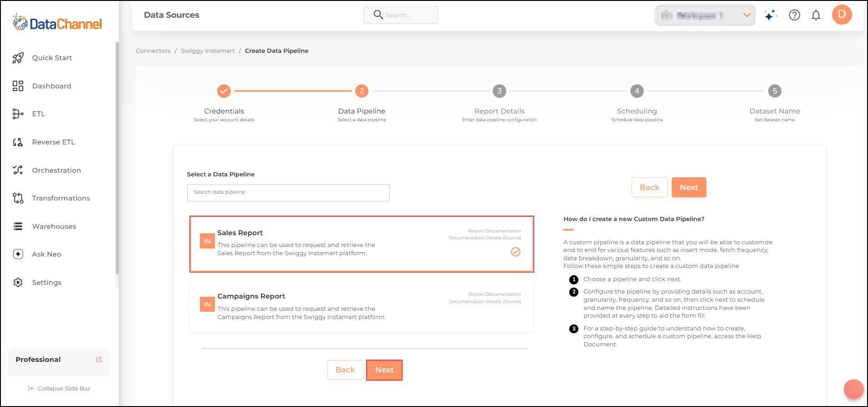Open the workspace selector dropdown
Image resolution: width=868 pixels, height=407 pixels.
click(x=705, y=15)
